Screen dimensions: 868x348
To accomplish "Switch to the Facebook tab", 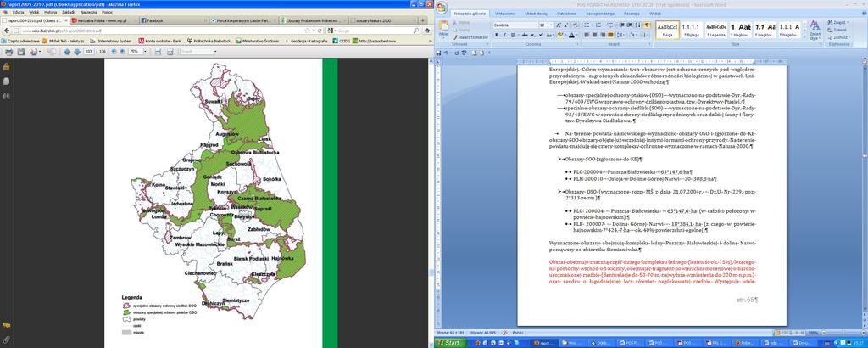I will coord(174,20).
